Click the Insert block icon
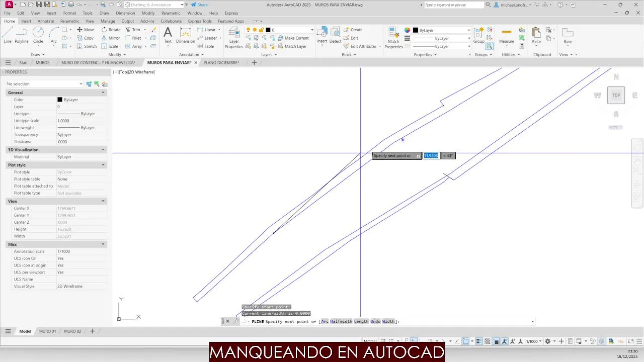 point(322,35)
